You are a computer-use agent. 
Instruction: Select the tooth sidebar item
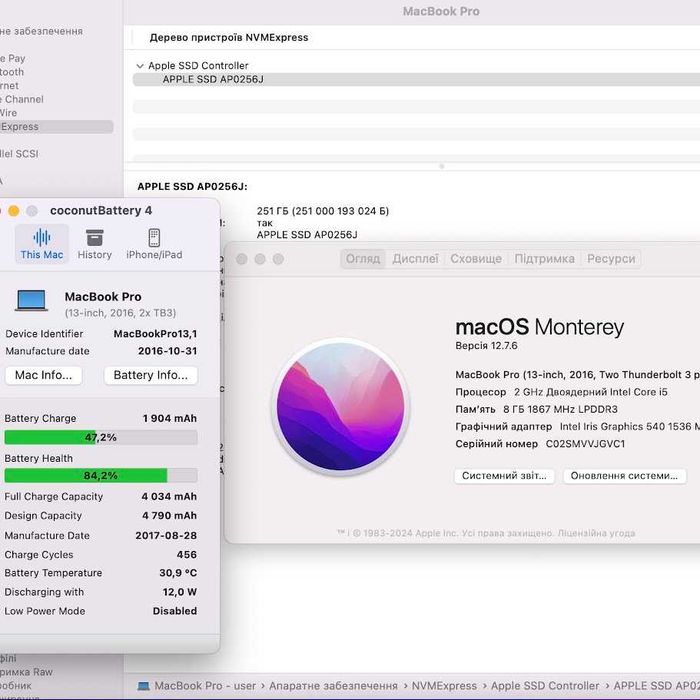[12, 72]
